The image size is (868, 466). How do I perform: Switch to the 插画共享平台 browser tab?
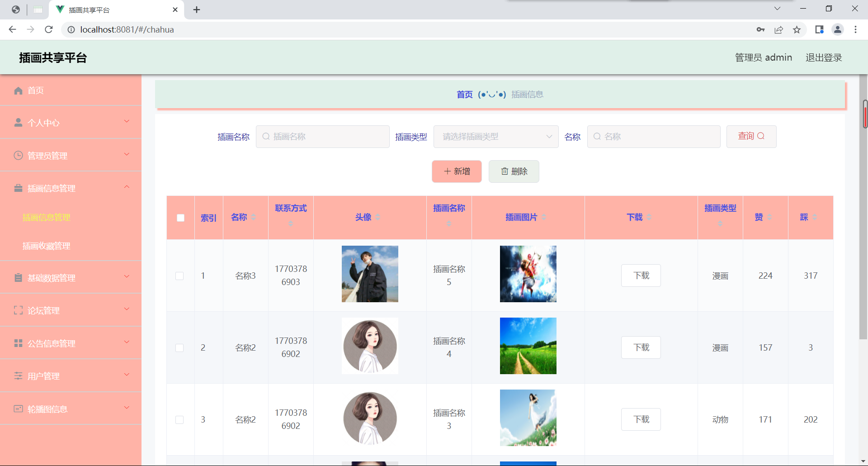coord(117,10)
